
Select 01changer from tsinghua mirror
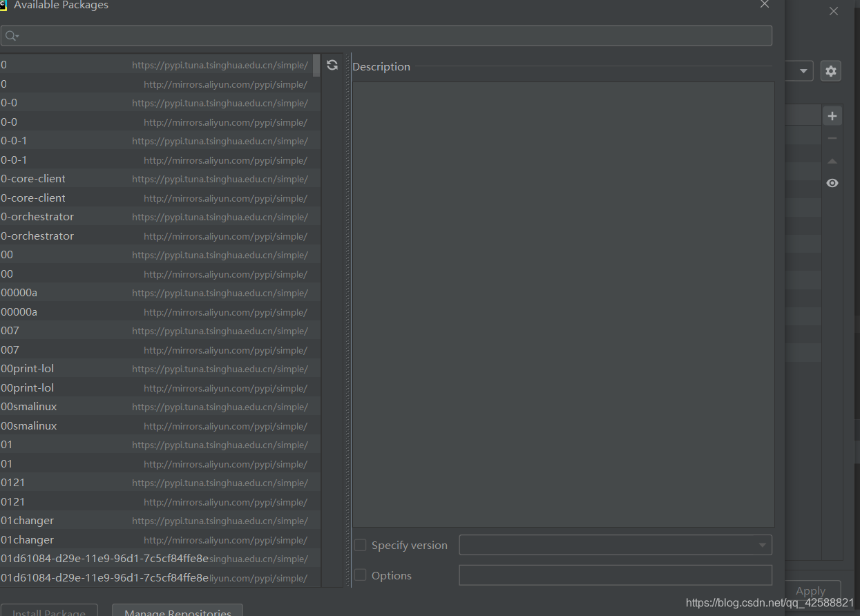156,521
